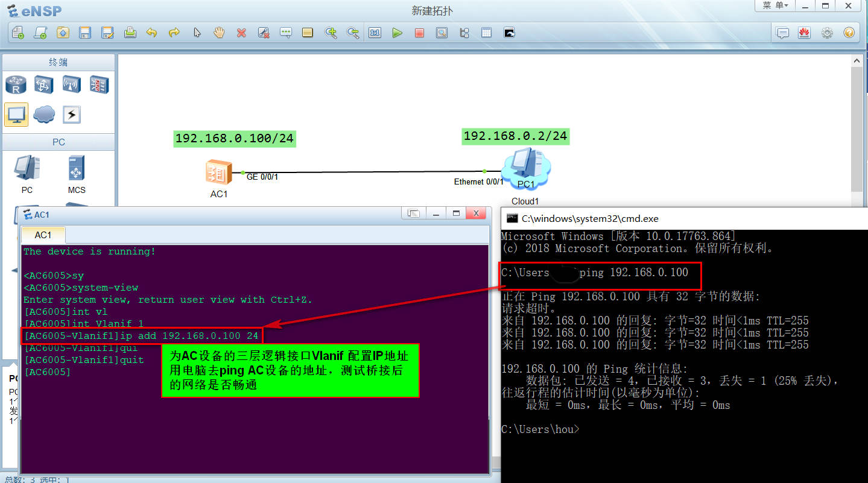This screenshot has width=868, height=483.
Task: Open the 菜单 menu in the title bar
Action: (x=774, y=5)
